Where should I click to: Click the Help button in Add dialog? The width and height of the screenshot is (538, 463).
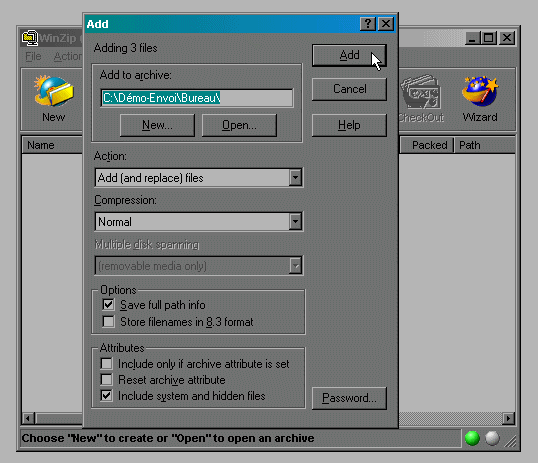(x=349, y=125)
